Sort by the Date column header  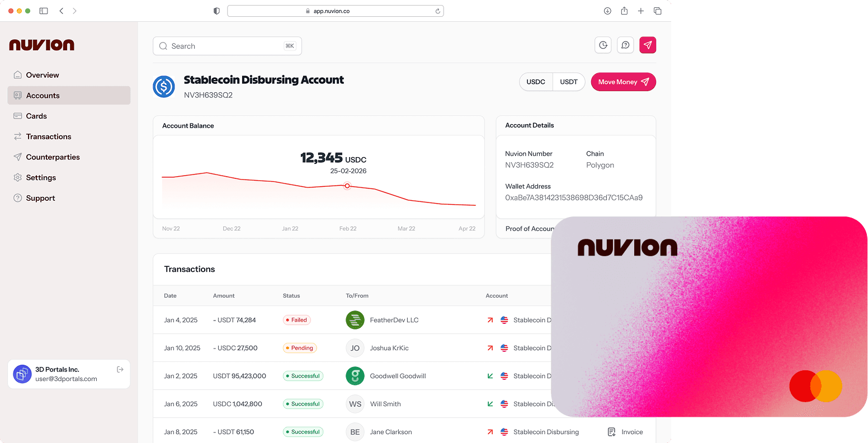point(170,295)
